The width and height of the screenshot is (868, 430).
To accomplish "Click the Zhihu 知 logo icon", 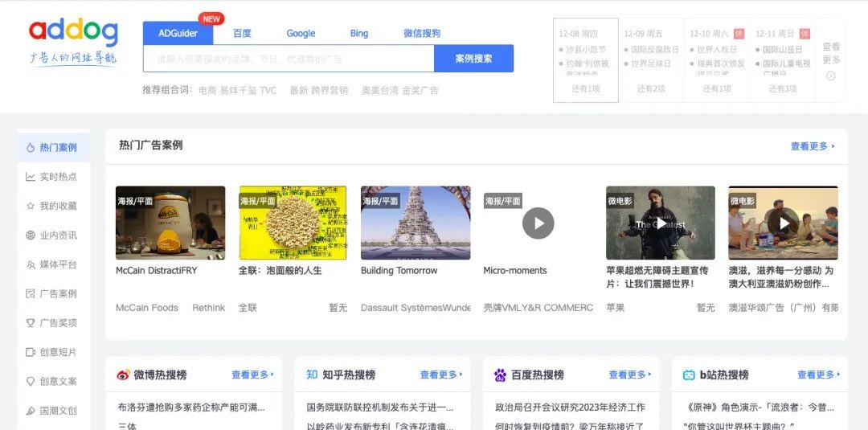I will click(312, 375).
